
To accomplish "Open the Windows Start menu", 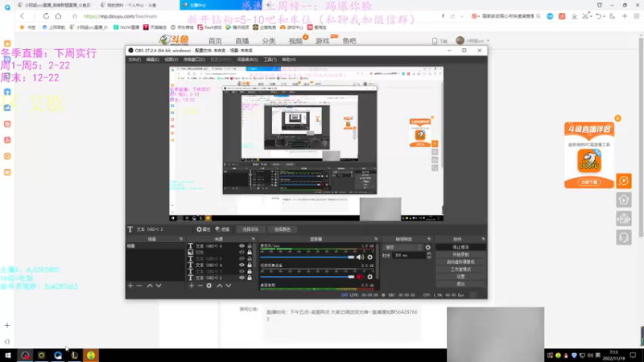I will [x=8, y=356].
